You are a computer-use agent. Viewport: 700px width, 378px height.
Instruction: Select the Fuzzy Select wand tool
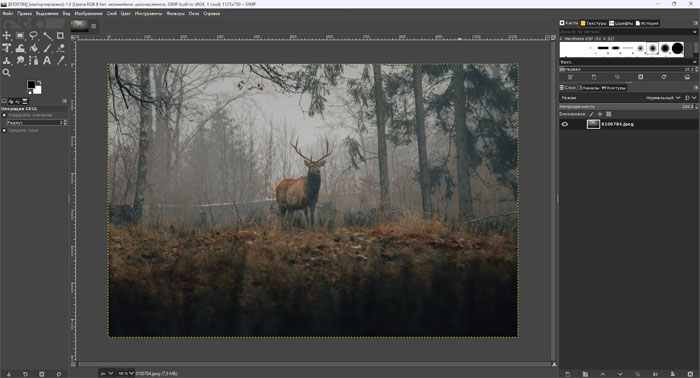tap(47, 36)
